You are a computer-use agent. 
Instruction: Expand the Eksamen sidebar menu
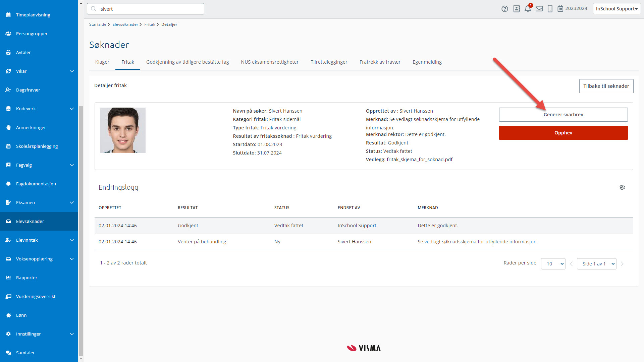[71, 202]
